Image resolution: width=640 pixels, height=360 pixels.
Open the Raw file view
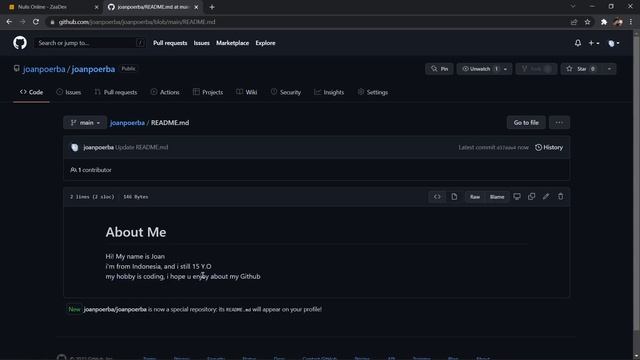point(475,197)
